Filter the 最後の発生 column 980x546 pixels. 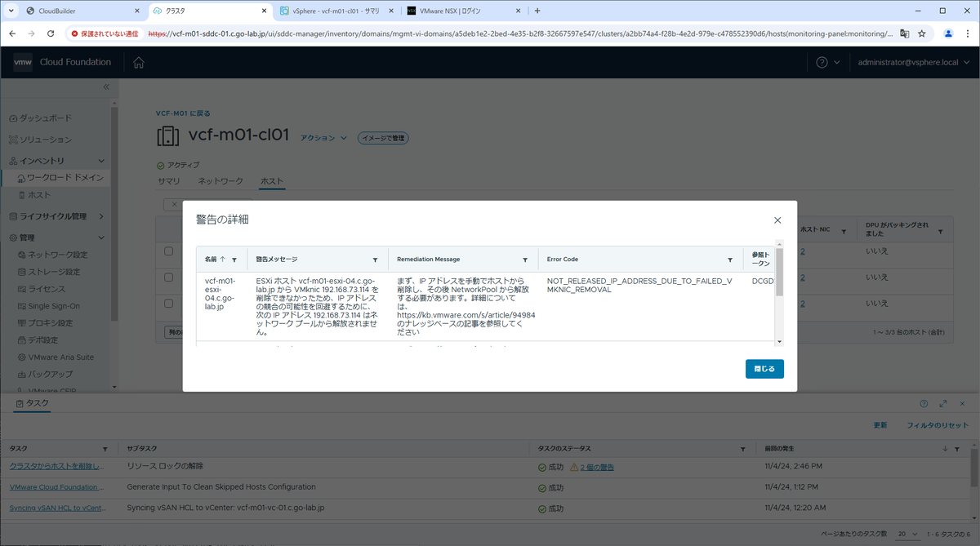pos(957,450)
